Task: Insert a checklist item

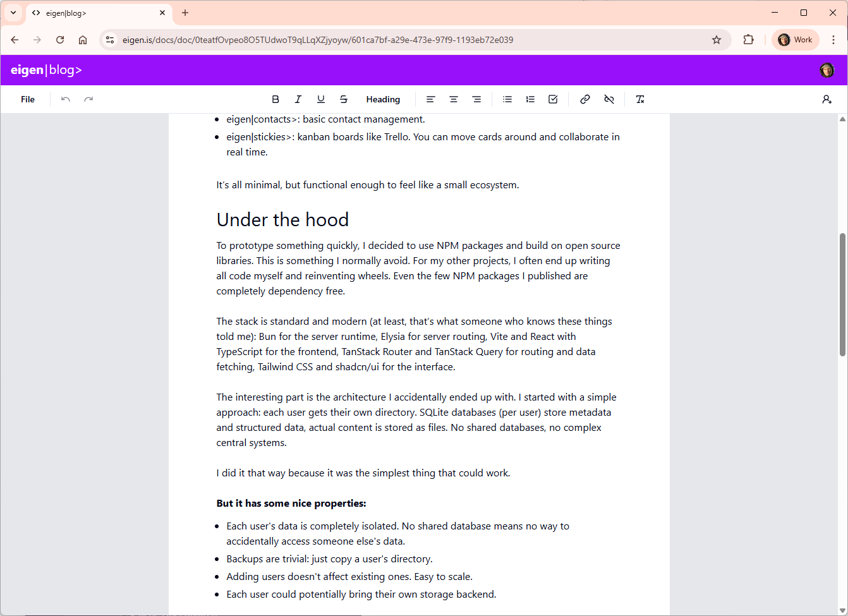Action: pos(553,99)
